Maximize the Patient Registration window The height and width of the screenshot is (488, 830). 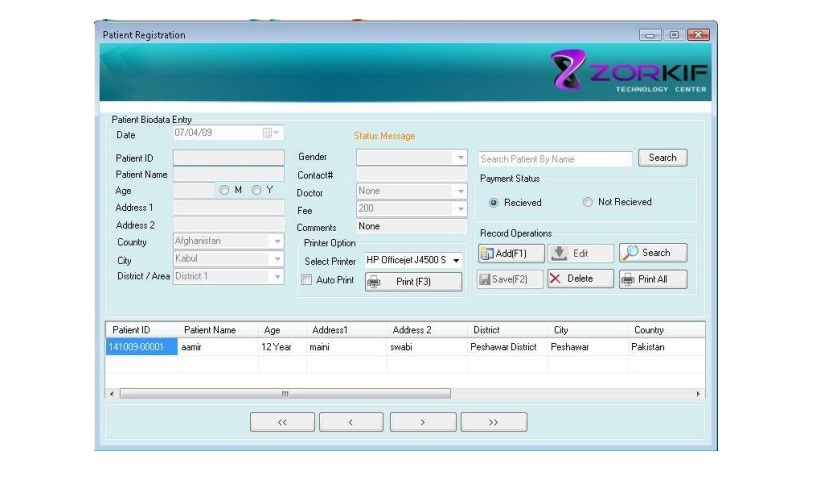pyautogui.click(x=674, y=35)
